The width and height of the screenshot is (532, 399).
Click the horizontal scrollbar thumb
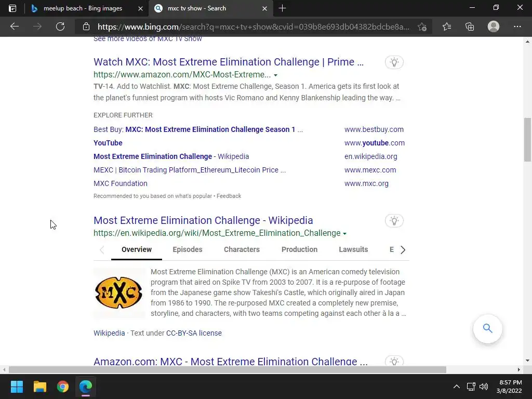pyautogui.click(x=228, y=369)
